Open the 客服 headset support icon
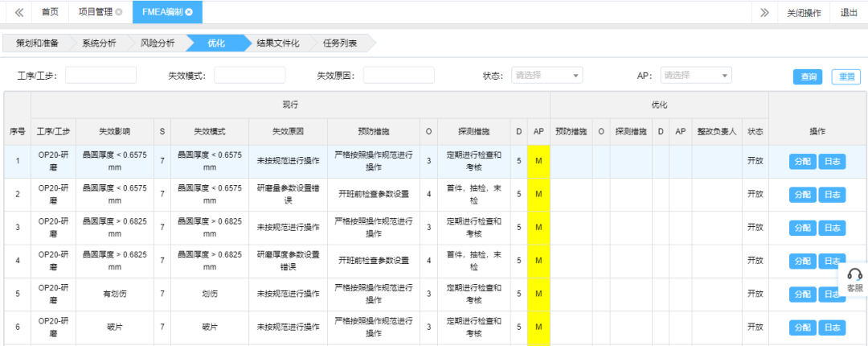Screen dimensions: 868x346 [x=854, y=275]
